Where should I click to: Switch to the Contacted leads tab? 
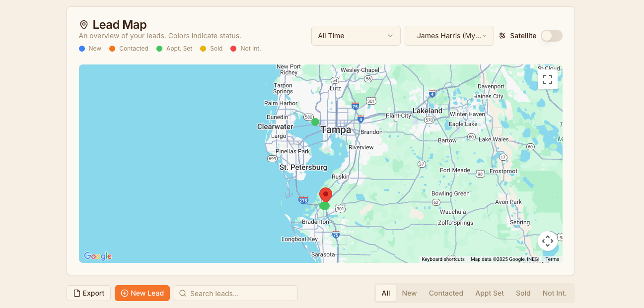446,293
